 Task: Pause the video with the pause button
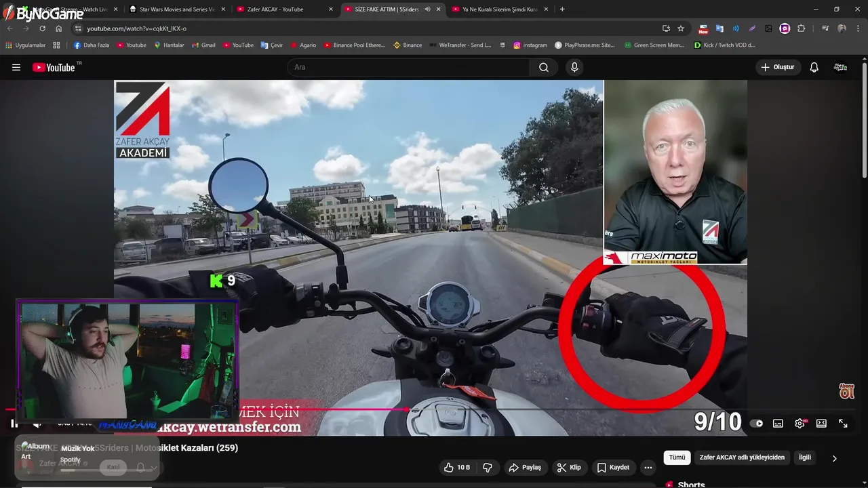click(14, 424)
